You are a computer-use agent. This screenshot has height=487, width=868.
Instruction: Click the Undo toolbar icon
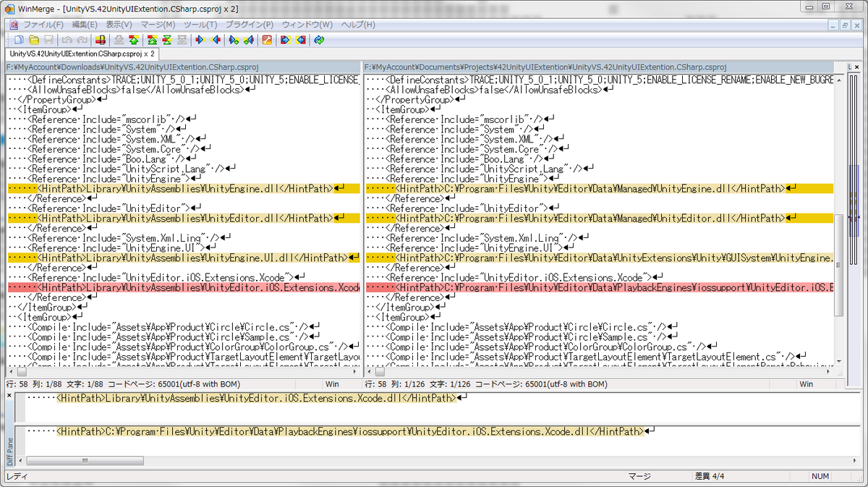coord(67,40)
